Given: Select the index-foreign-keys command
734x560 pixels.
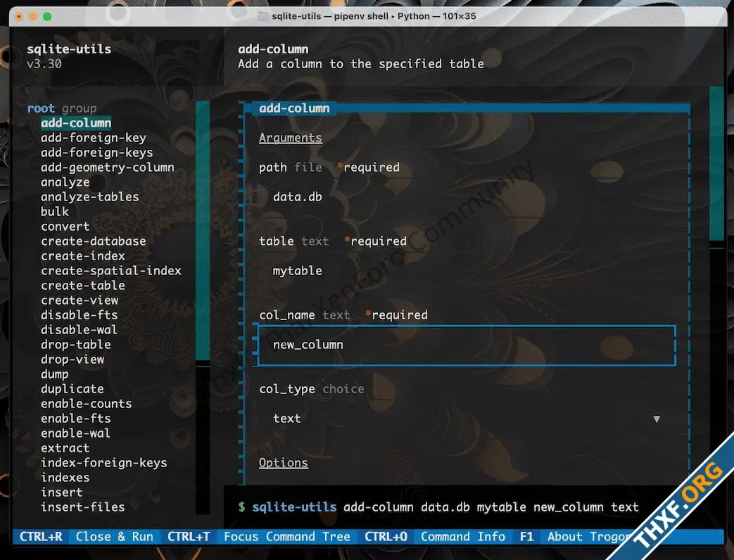Looking at the screenshot, I should point(104,463).
